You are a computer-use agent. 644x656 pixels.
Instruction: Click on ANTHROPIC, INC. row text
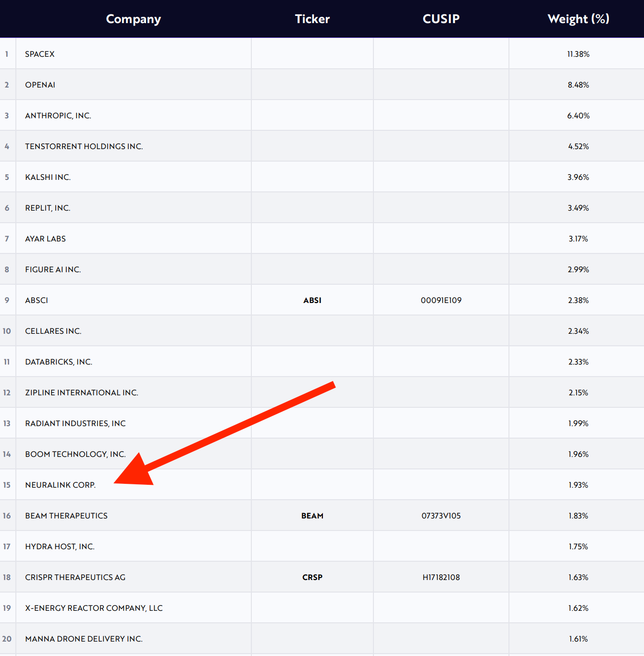pos(58,115)
